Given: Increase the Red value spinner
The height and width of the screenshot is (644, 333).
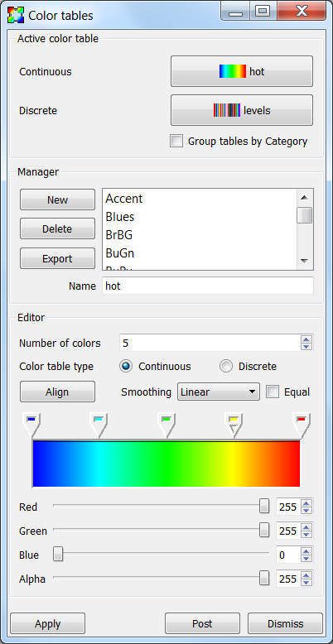Looking at the screenshot, I should [306, 503].
